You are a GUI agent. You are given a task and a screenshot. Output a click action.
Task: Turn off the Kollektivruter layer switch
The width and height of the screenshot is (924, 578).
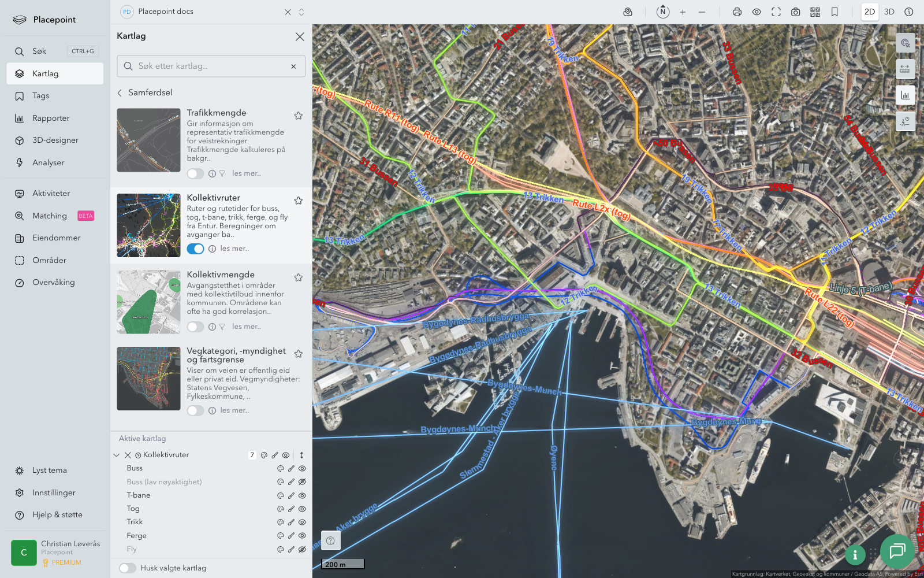pyautogui.click(x=195, y=249)
